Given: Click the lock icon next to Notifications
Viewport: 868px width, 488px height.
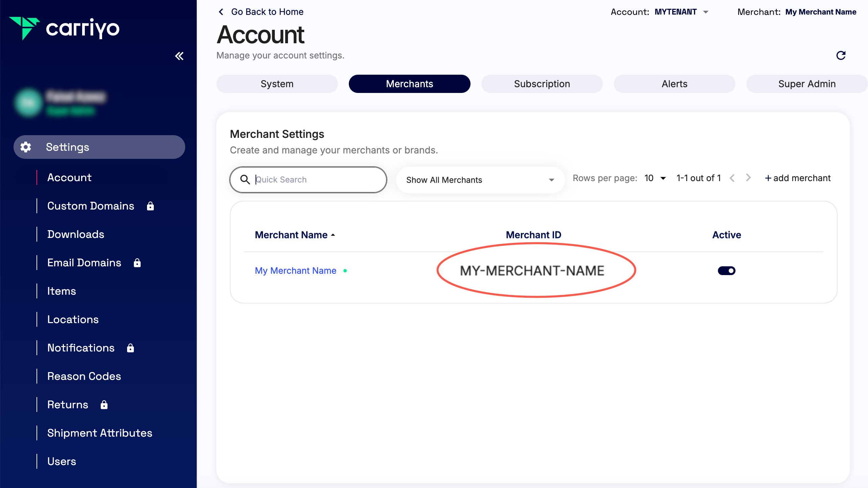Looking at the screenshot, I should 131,348.
